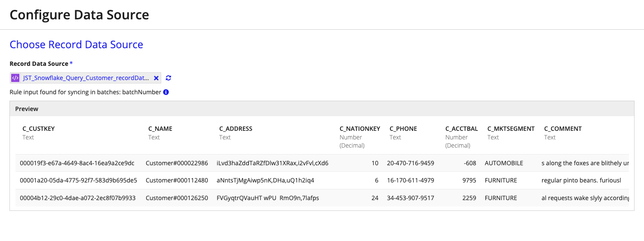Image resolution: width=644 pixels, height=241 pixels.
Task: Click FURNITURE in Customer#000112480 row
Action: (501, 180)
